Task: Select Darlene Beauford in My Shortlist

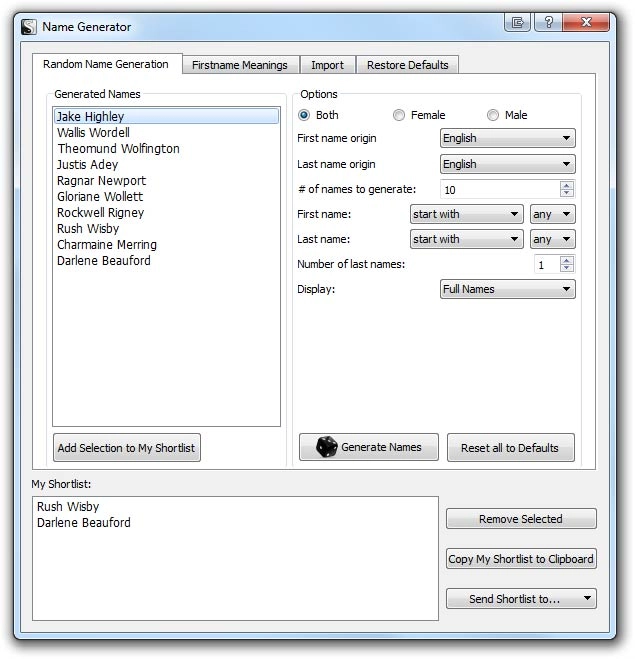Action: pos(235,523)
